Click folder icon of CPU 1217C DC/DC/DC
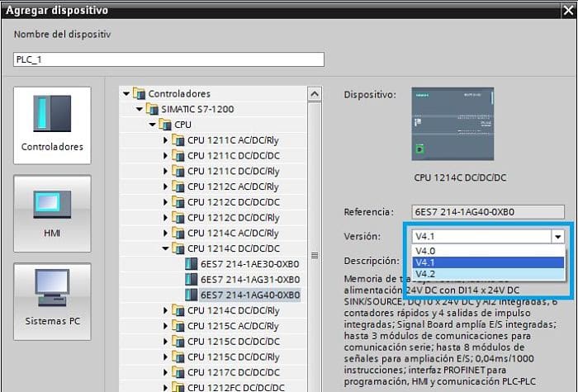The height and width of the screenshot is (392, 578). (x=178, y=372)
